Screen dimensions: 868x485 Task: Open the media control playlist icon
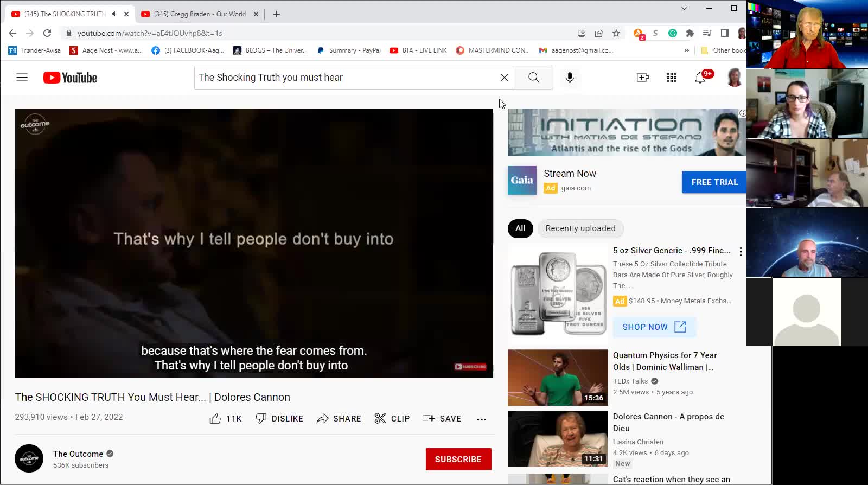(707, 33)
